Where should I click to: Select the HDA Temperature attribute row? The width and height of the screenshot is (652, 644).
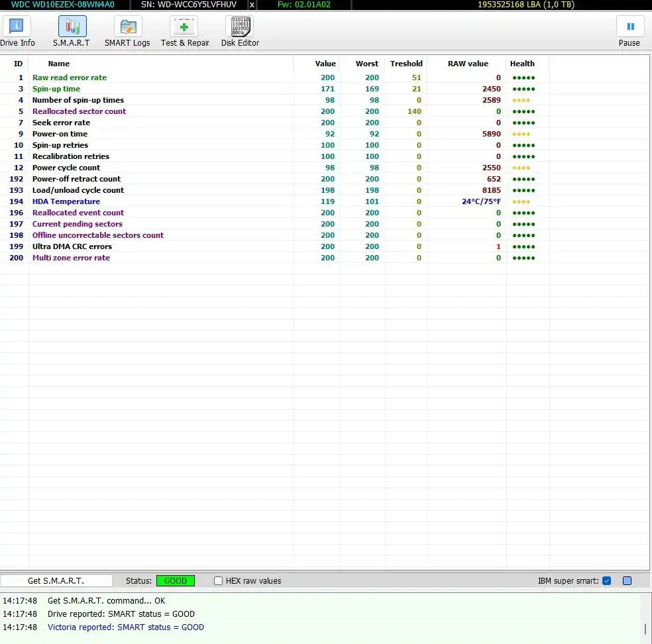pos(66,201)
